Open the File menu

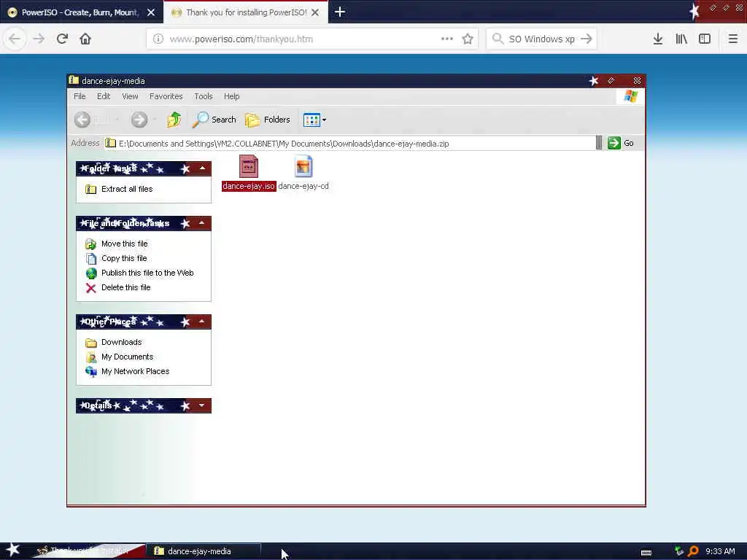[80, 96]
